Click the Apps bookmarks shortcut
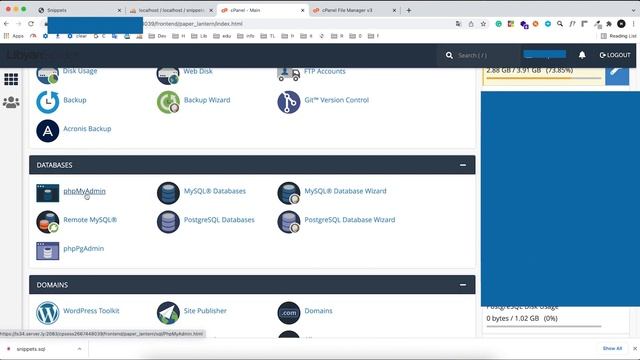Screen dimensions: 640x360 pos(14,36)
